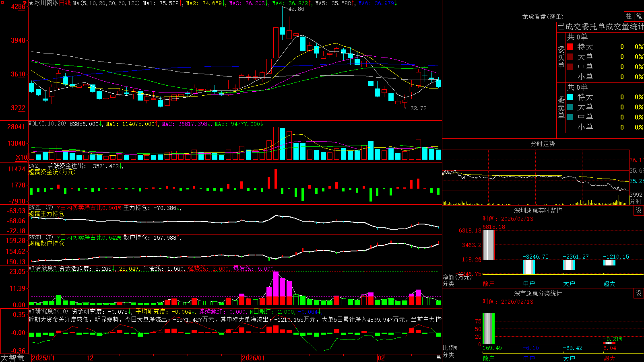Select the AI研究度2(10) indicator label
Image resolution: width=644 pixels, height=362 pixels.
coord(49,311)
